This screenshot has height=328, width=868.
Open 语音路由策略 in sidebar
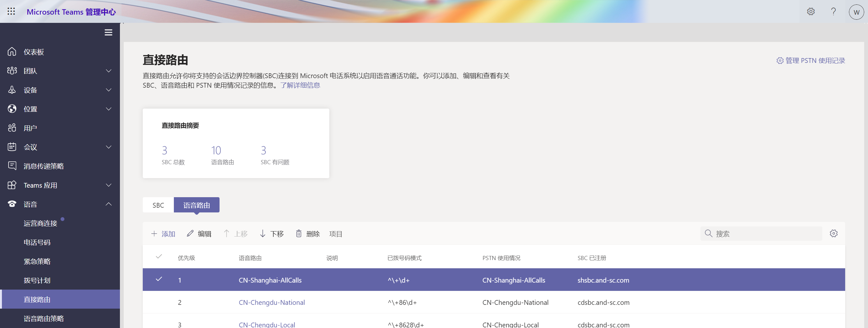click(x=44, y=318)
